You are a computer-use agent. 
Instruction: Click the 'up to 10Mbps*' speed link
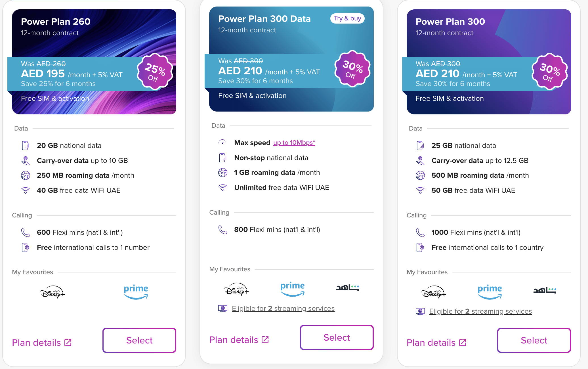[294, 143]
